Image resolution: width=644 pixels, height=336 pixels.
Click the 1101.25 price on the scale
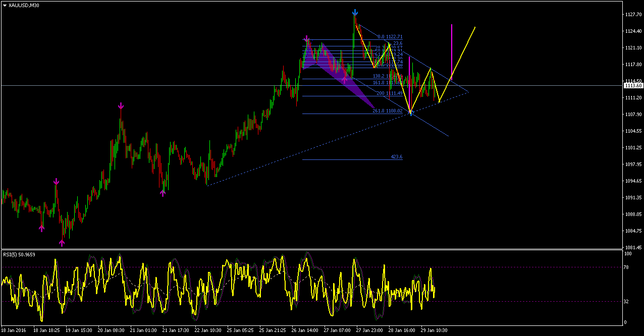pyautogui.click(x=633, y=148)
